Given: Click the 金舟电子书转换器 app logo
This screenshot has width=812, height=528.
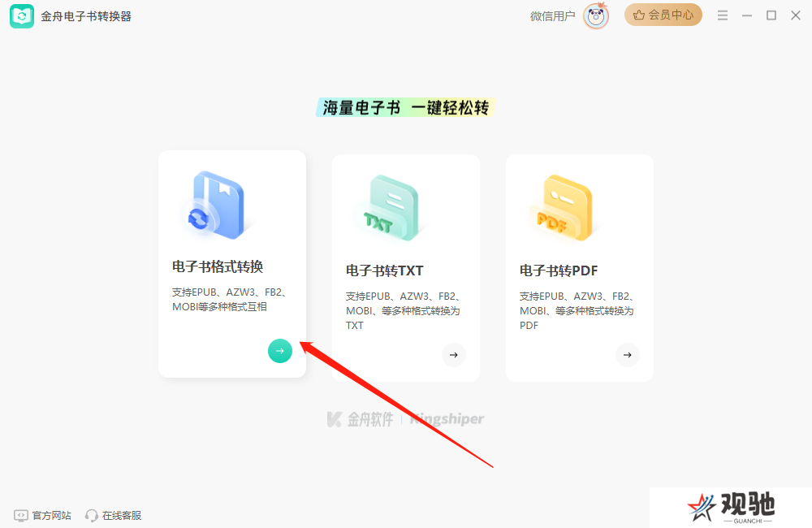Looking at the screenshot, I should (x=22, y=16).
